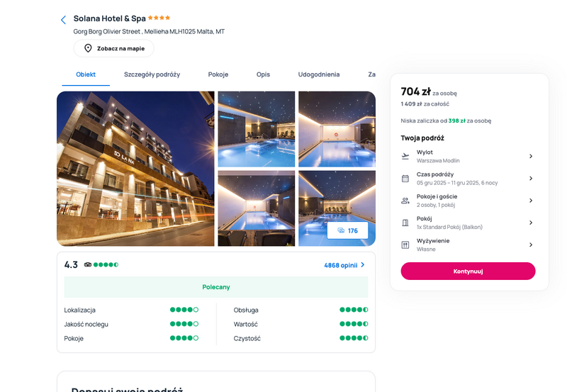The width and height of the screenshot is (567, 392).
Task: Select the Pokoje tab
Action: [218, 74]
